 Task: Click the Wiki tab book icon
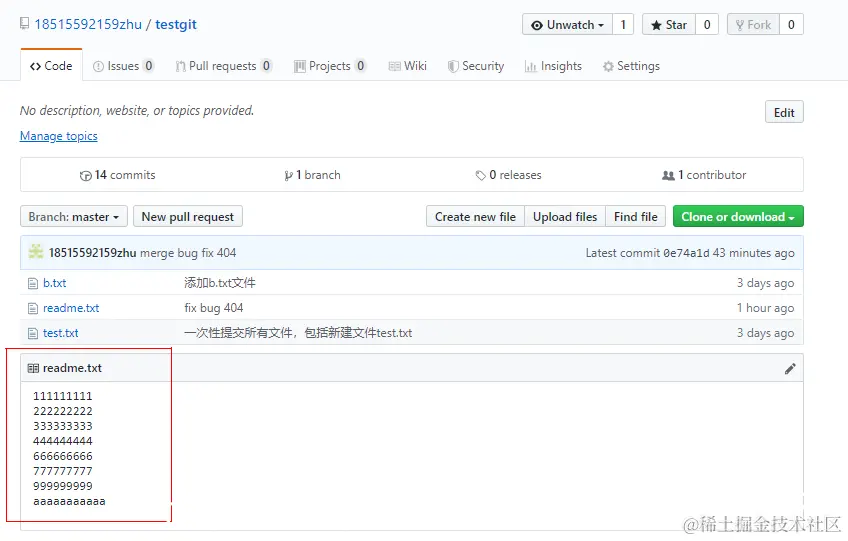click(x=395, y=67)
